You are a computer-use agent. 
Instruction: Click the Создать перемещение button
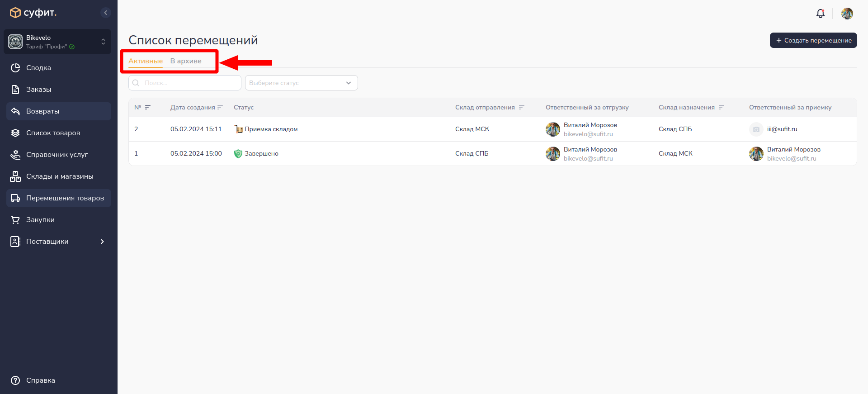coord(813,40)
